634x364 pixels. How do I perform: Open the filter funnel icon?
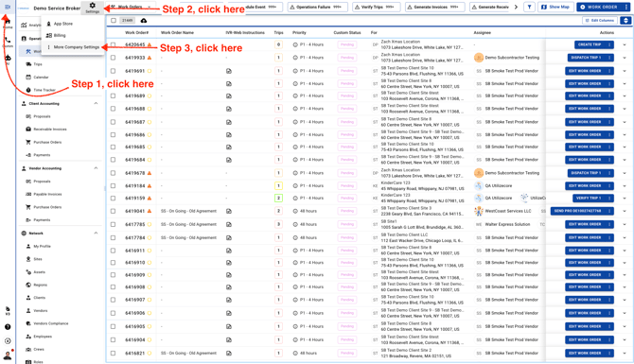point(529,7)
